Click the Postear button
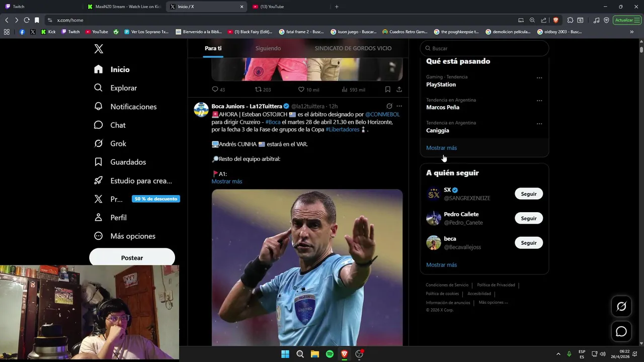Viewport: 644px width, 362px height. point(132,257)
